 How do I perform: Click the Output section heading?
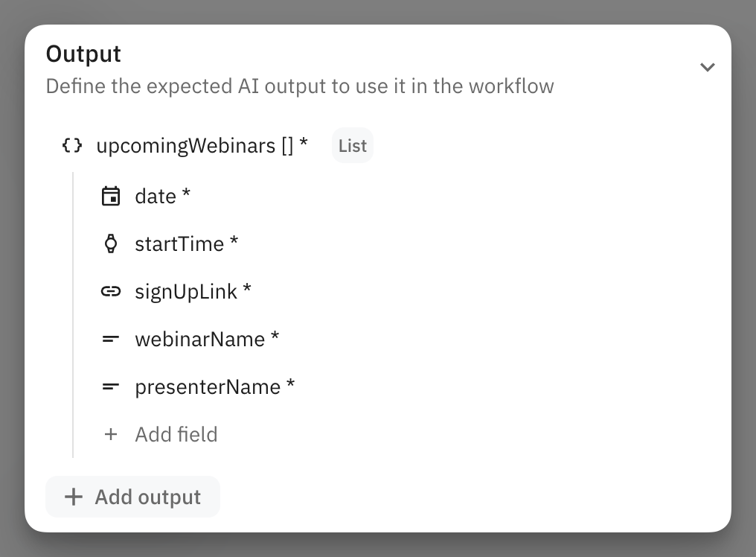[x=83, y=53]
